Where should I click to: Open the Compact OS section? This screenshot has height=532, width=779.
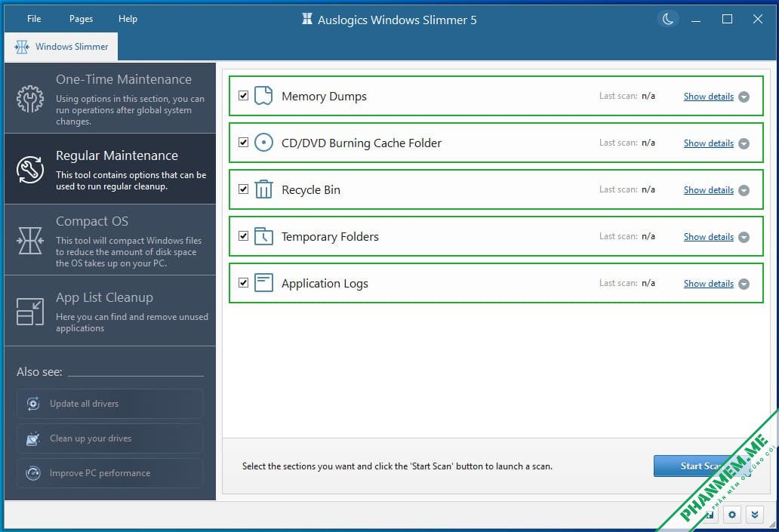(110, 241)
